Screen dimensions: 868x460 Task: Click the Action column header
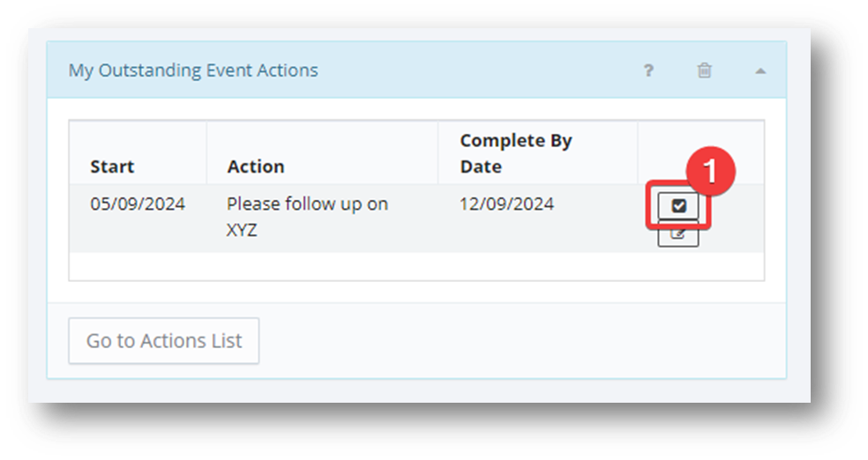point(256,167)
